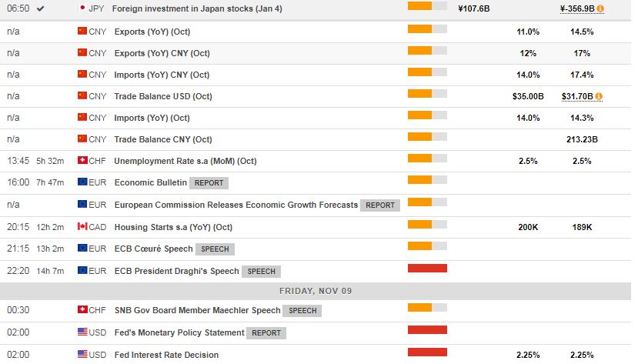This screenshot has height=364, width=638.
Task: Click the info icon next to ¥-356.9B
Action: click(600, 8)
